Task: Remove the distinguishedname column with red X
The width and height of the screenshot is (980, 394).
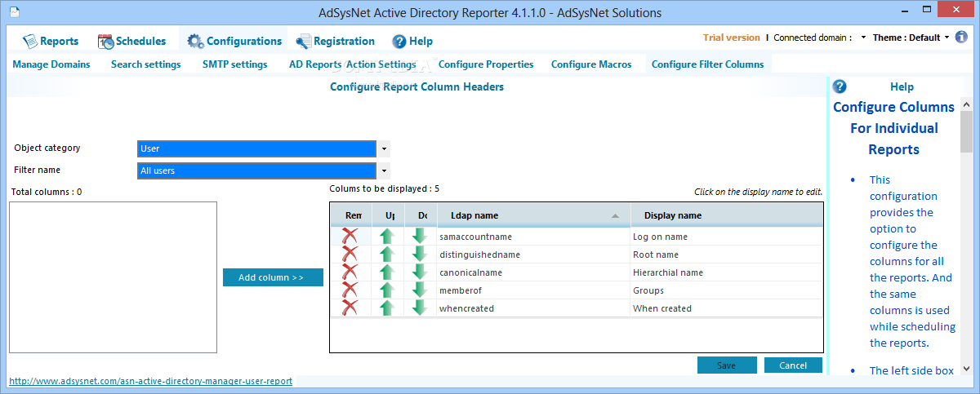Action: [350, 255]
